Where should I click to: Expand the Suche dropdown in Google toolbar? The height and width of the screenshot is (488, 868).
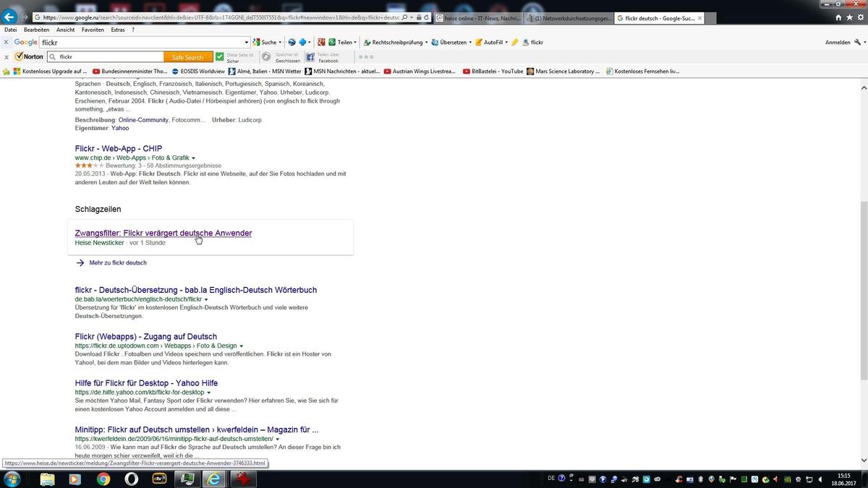point(280,42)
